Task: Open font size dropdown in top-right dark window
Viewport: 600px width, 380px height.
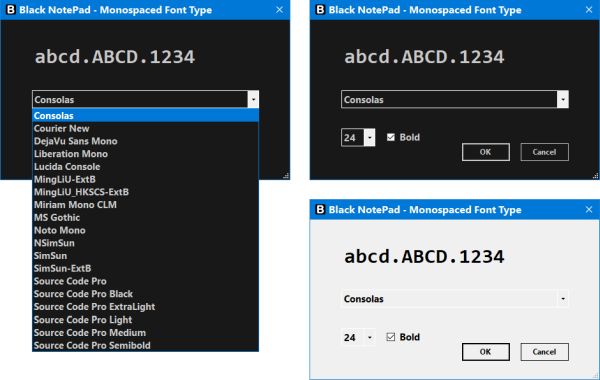Action: [x=370, y=137]
